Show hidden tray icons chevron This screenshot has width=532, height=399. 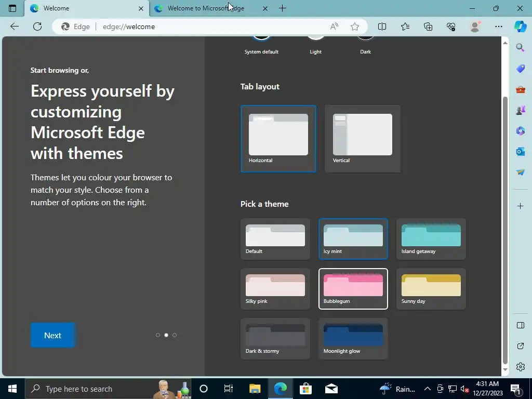[x=428, y=389]
